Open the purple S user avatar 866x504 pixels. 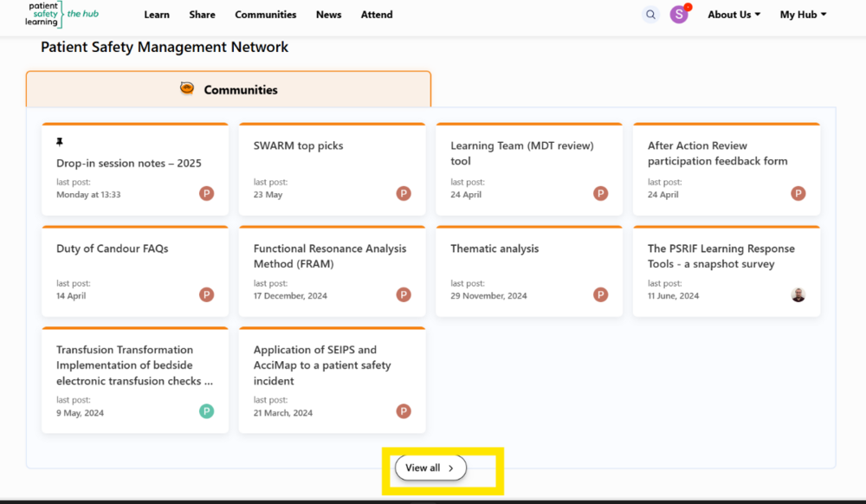tap(679, 15)
